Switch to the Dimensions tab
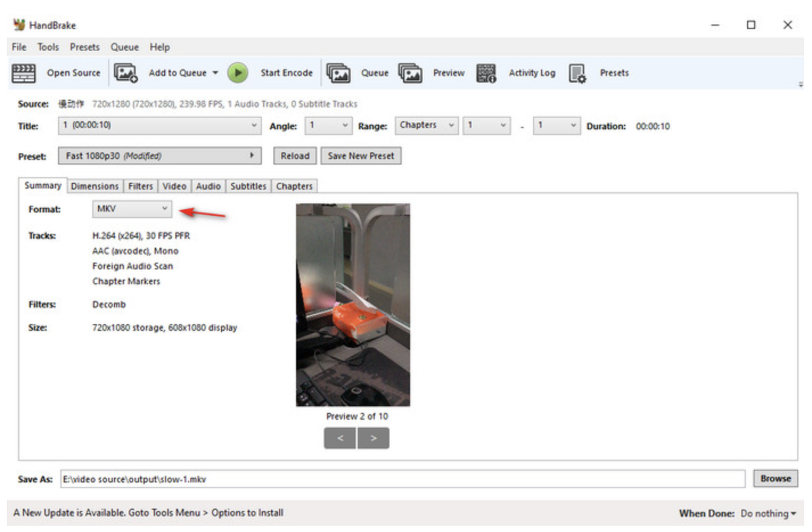This screenshot has height=532, width=812. (95, 186)
